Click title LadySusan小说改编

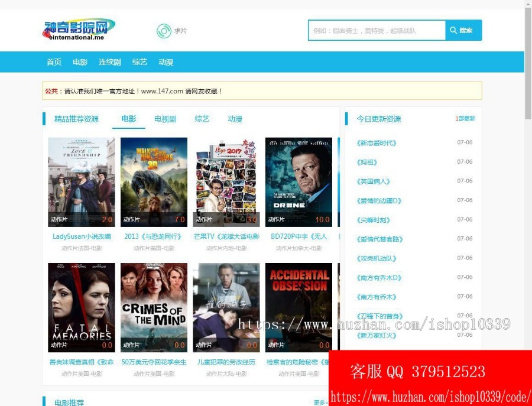pyautogui.click(x=82, y=236)
